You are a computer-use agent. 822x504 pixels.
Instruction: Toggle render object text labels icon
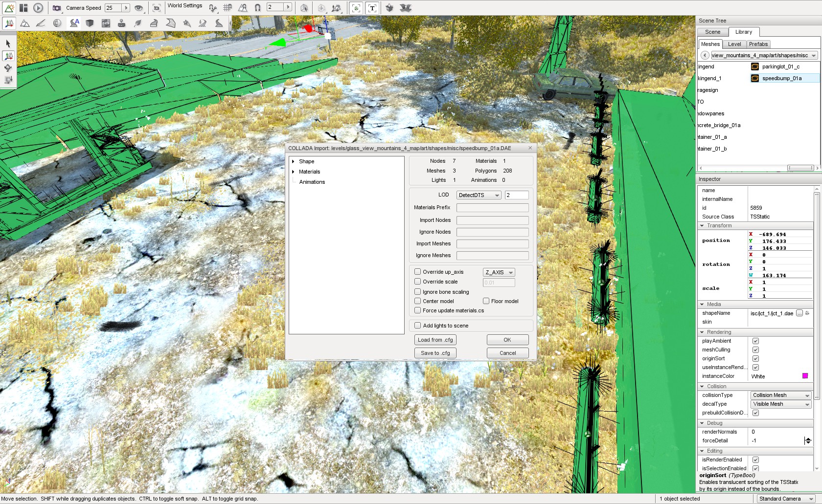coord(372,8)
